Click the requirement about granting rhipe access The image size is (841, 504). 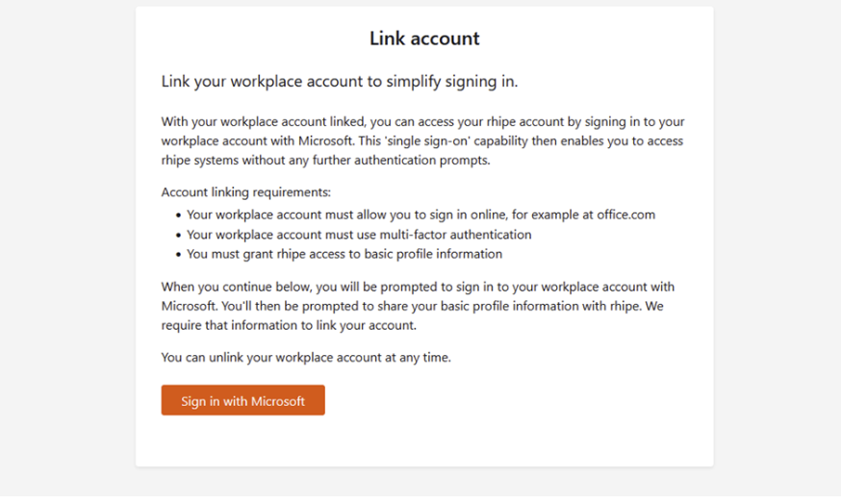(x=344, y=254)
